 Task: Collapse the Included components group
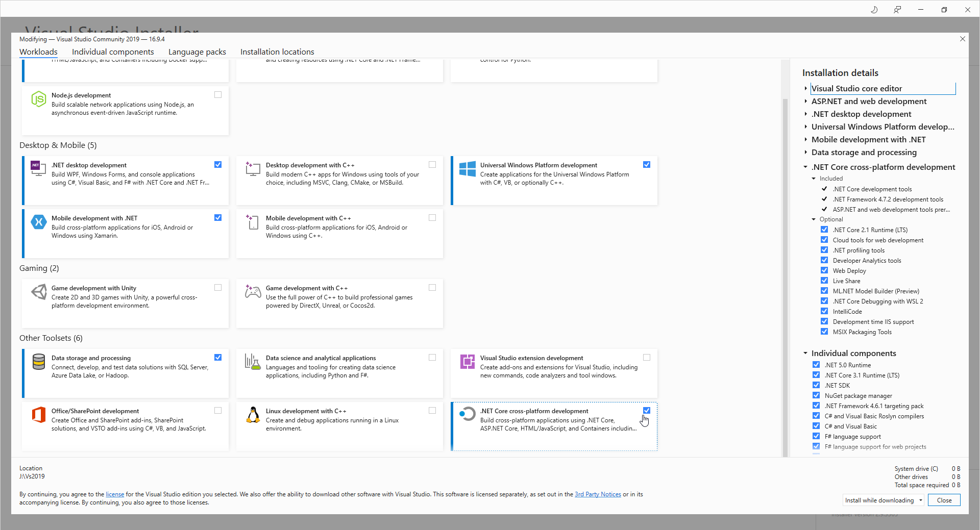click(814, 179)
